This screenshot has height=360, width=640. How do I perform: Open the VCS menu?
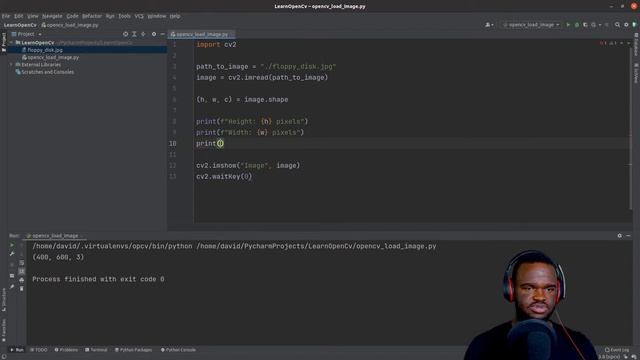coord(139,16)
